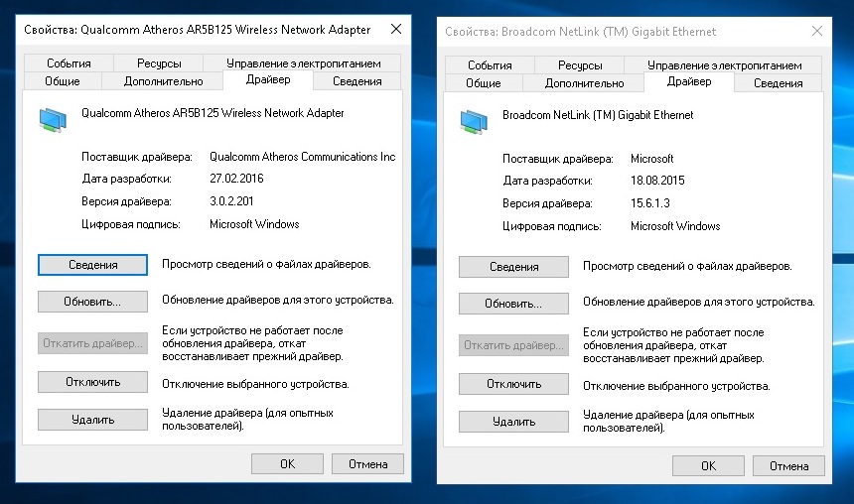Open Управление электропитанием tab in Broadcom window
Image resolution: width=854 pixels, height=504 pixels.
[x=724, y=65]
